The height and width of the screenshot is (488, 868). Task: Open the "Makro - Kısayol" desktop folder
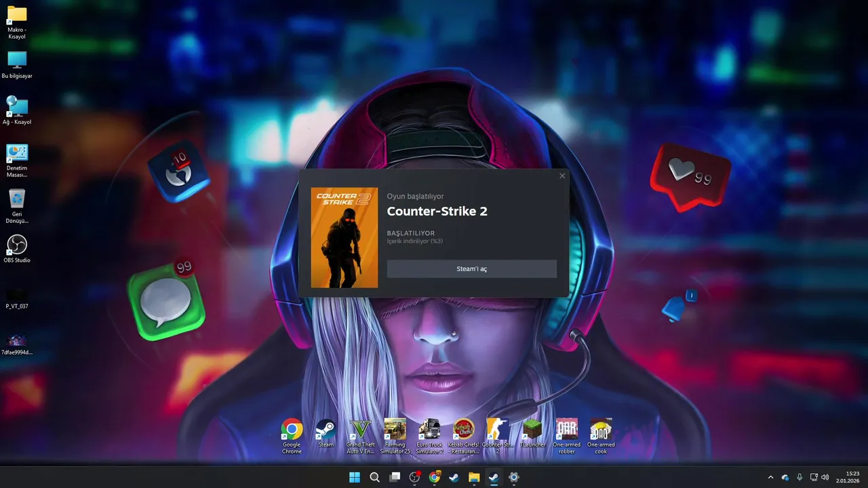(17, 22)
